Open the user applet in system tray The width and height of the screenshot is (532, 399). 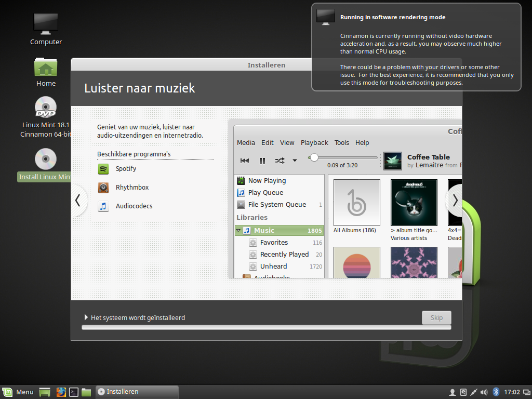click(453, 392)
